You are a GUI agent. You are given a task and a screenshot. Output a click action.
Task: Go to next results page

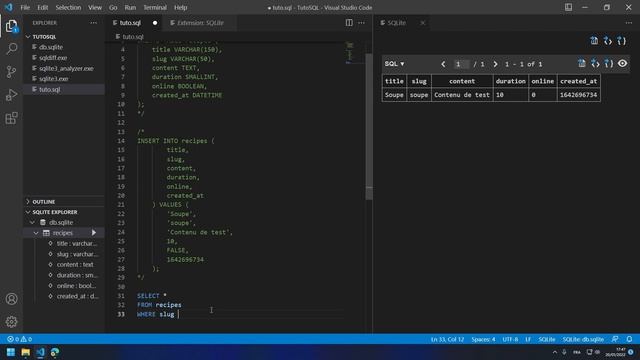point(495,64)
